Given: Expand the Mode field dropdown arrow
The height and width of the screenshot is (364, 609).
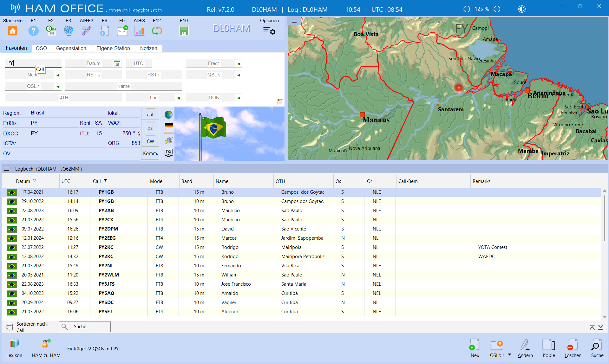Looking at the screenshot, I should pos(58,75).
